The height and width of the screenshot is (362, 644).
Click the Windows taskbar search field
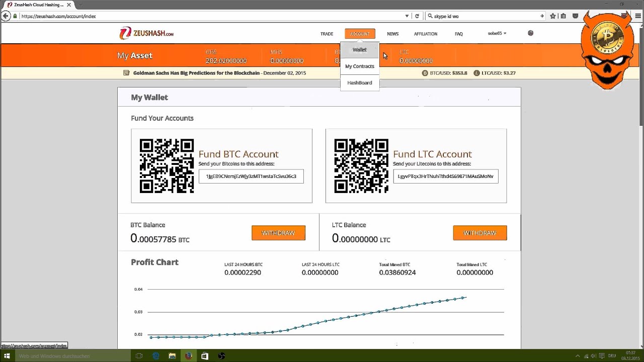tap(73, 356)
